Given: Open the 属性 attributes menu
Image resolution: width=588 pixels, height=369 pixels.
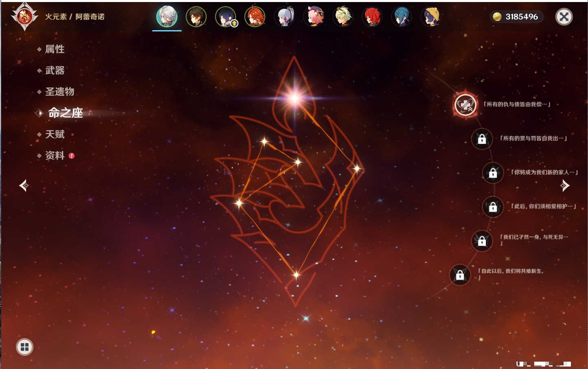Looking at the screenshot, I should click(55, 49).
